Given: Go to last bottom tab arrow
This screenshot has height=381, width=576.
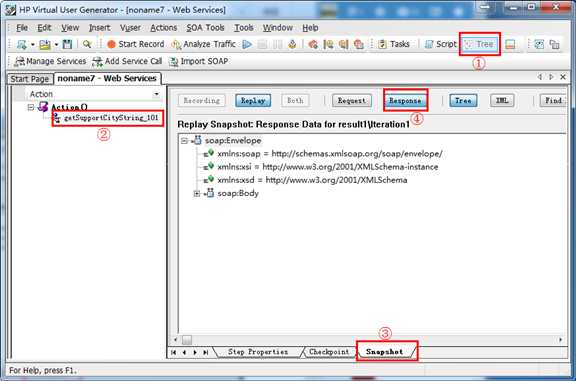Looking at the screenshot, I should click(206, 352).
